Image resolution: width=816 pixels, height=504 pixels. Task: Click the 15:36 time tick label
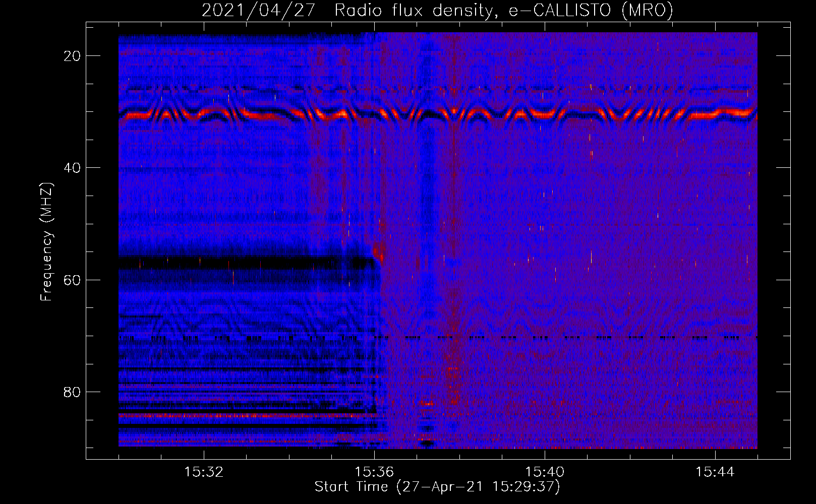click(374, 472)
